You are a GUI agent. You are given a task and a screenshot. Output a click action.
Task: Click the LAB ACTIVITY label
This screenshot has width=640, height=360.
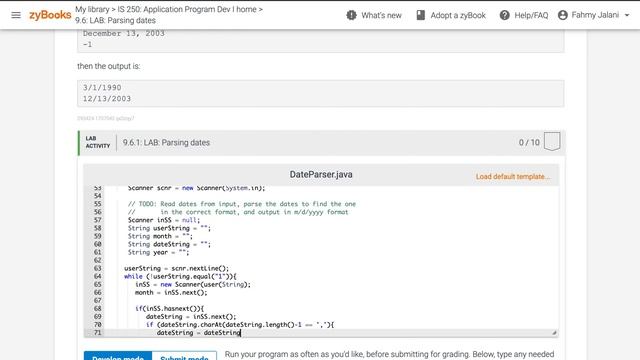point(98,142)
